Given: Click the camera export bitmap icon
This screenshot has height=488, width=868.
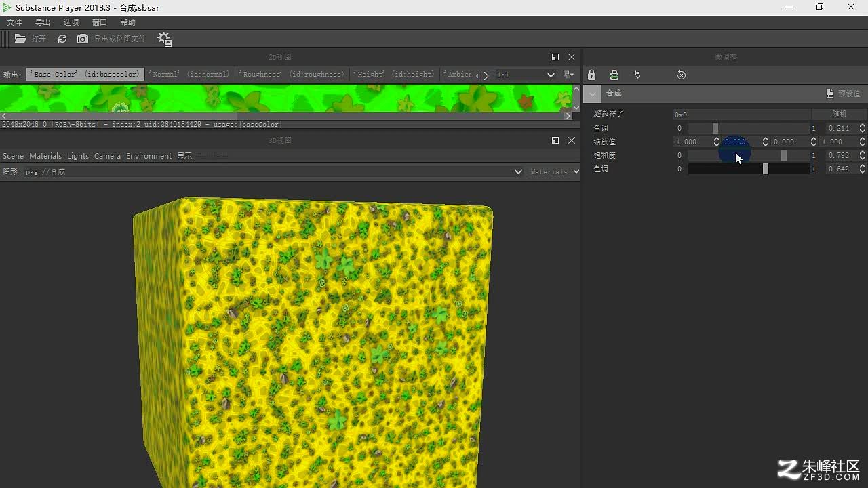Looking at the screenshot, I should click(83, 39).
